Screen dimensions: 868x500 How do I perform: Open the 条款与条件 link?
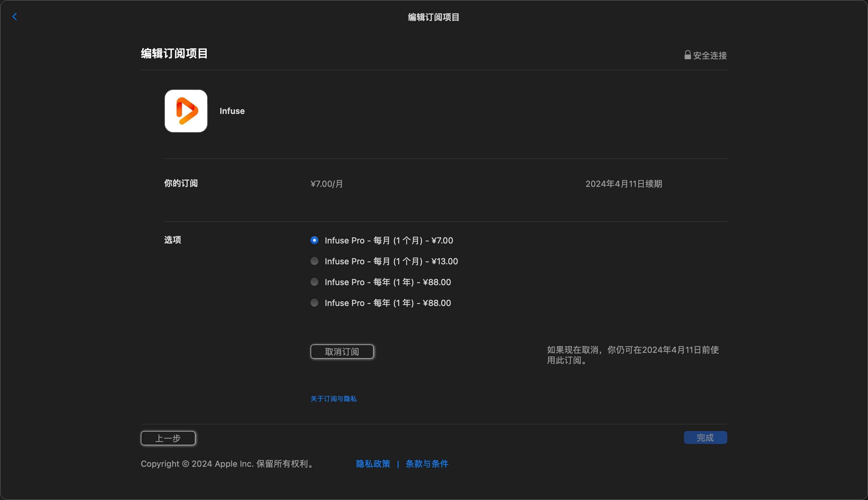tap(427, 464)
